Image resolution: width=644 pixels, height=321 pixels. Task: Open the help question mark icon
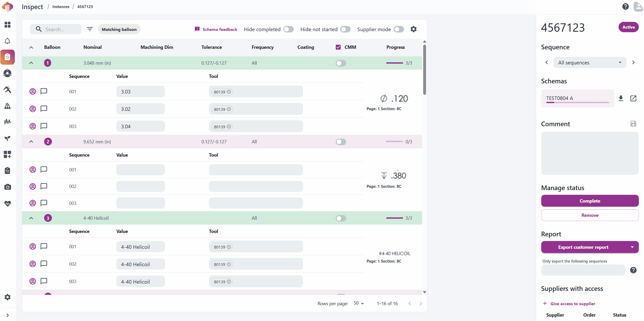[x=625, y=6]
